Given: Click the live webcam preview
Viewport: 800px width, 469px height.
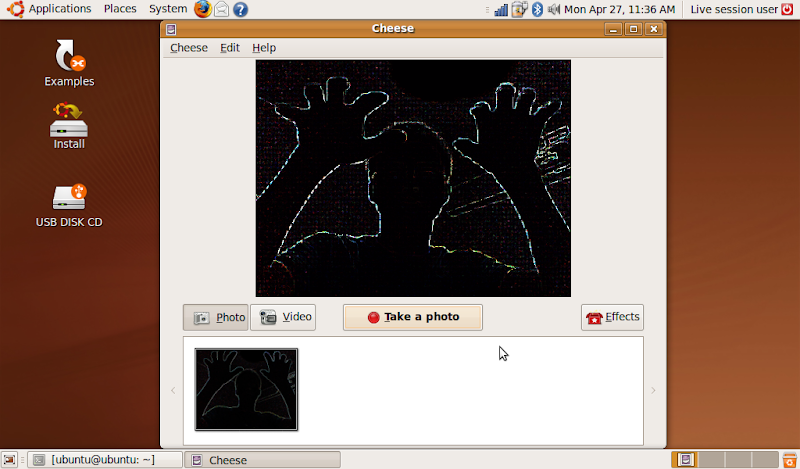Looking at the screenshot, I should (413, 178).
